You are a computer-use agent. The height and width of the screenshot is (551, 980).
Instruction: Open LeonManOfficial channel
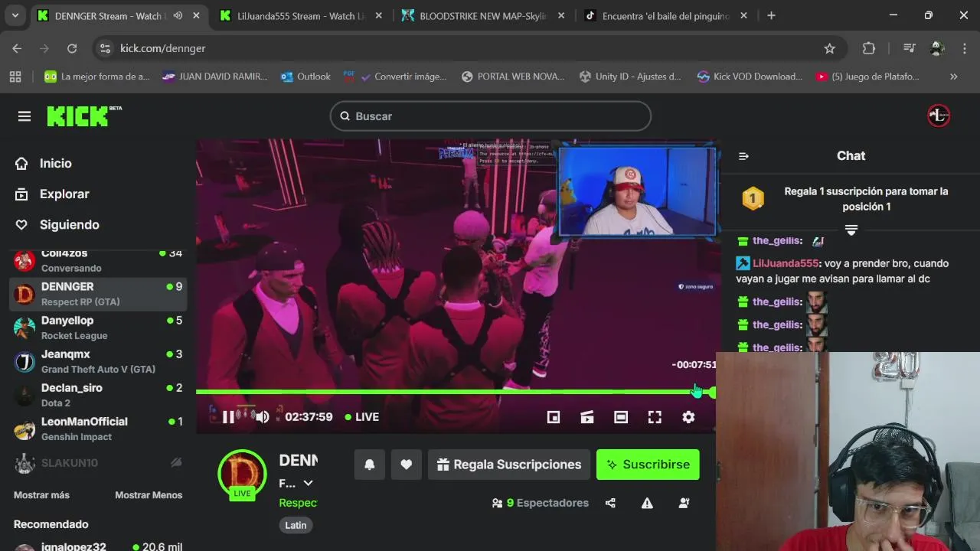(98, 429)
